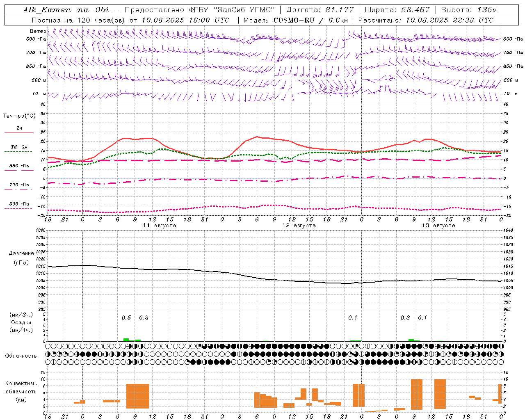Click the wide orange convective bar on 11 августа

click(138, 396)
